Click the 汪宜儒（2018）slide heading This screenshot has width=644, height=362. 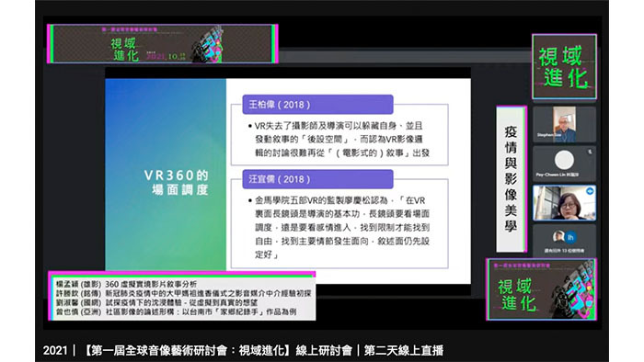(x=317, y=179)
